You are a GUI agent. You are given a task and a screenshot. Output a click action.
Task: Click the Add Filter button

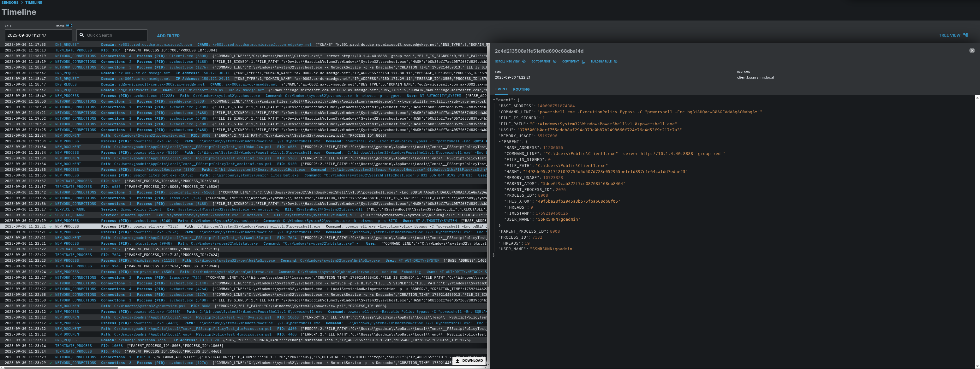click(168, 36)
